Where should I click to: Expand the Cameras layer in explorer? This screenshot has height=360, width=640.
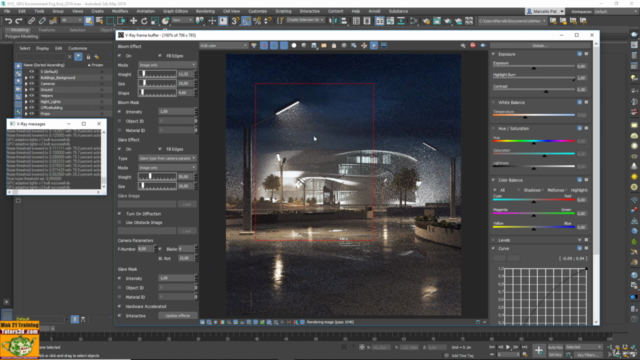click(x=26, y=84)
